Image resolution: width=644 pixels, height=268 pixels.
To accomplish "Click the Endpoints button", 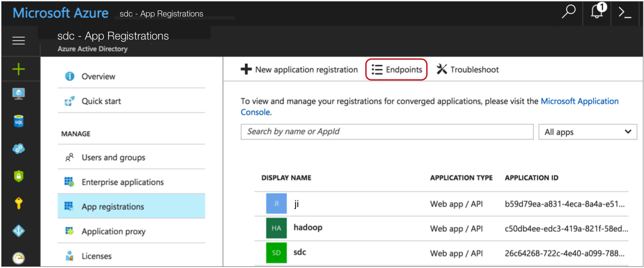I will (396, 70).
